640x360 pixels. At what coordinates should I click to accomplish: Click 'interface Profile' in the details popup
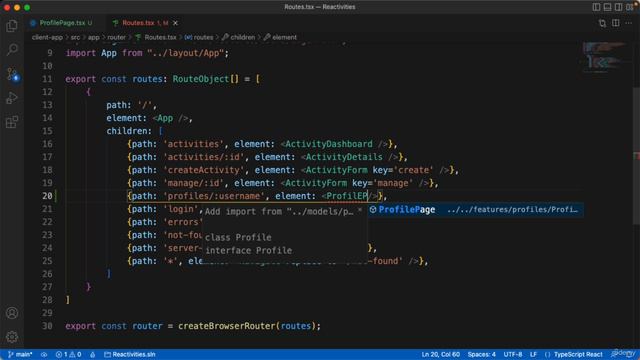click(249, 250)
